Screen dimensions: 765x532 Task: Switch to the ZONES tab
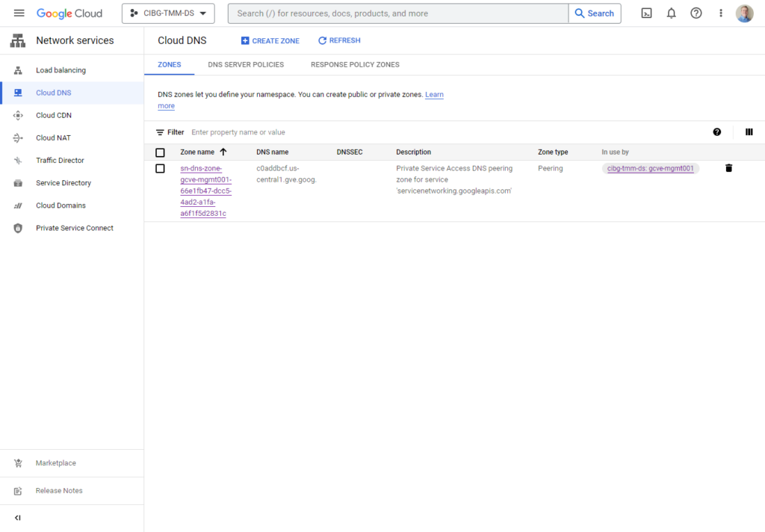(170, 64)
